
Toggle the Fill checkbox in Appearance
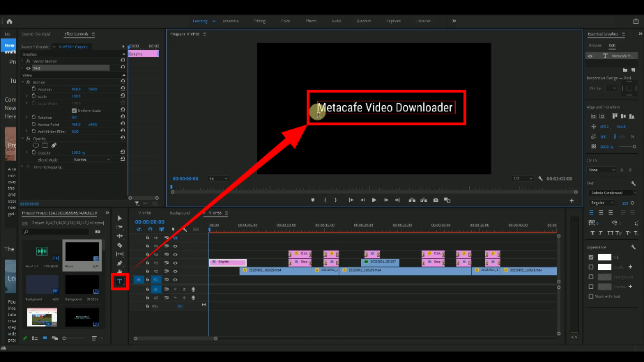pos(591,258)
